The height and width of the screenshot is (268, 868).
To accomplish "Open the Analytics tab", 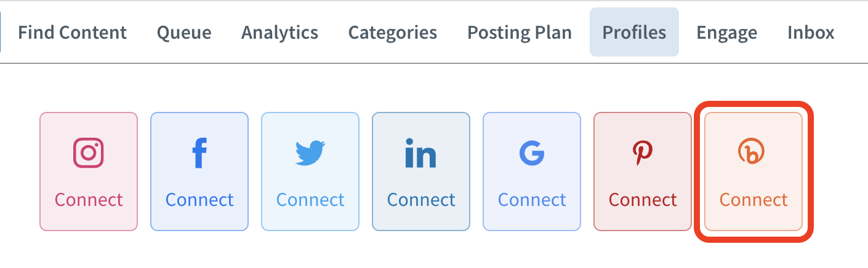I will pyautogui.click(x=279, y=32).
